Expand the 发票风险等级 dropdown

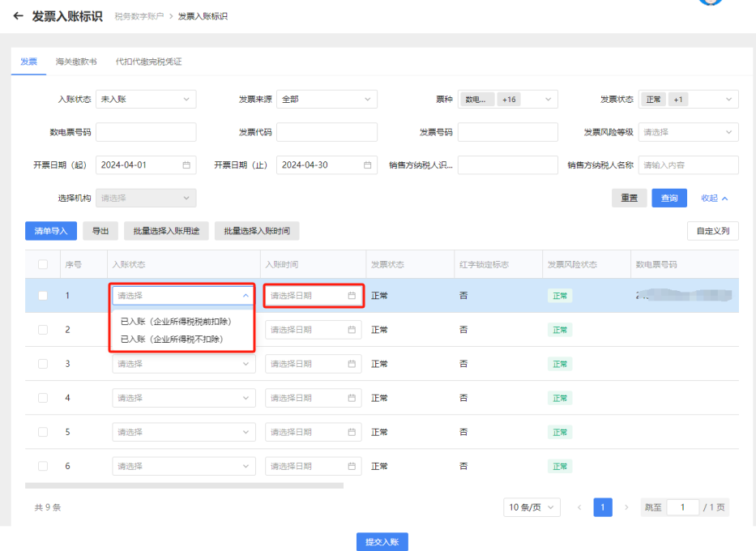[x=687, y=131]
